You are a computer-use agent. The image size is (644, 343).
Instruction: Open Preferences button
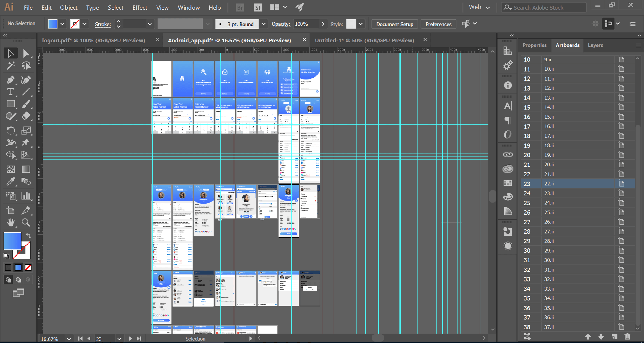[438, 24]
